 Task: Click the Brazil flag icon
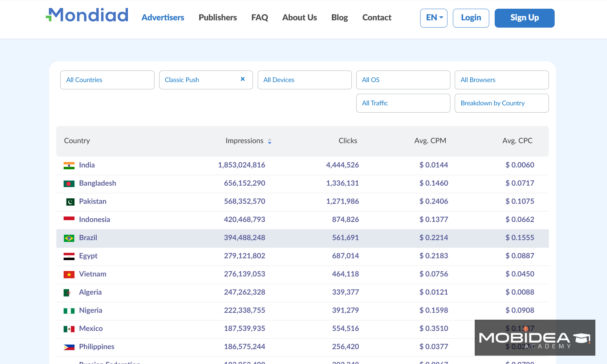coord(69,238)
